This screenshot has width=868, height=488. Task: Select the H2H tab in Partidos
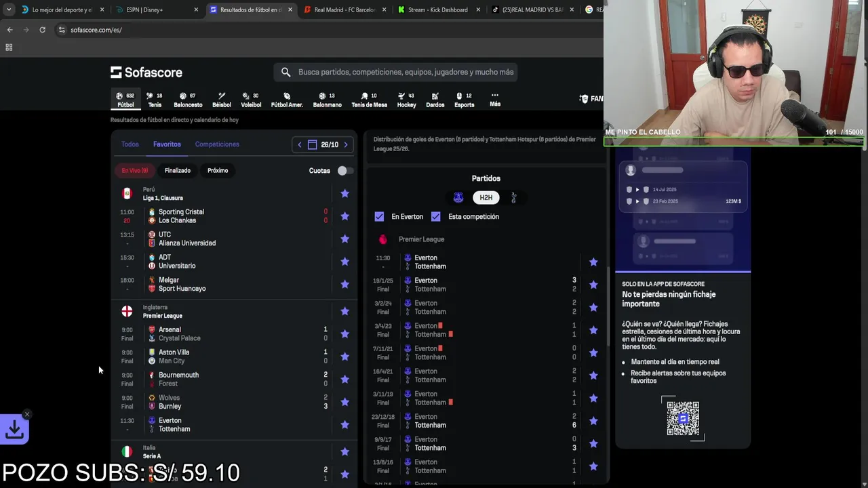[x=486, y=198]
